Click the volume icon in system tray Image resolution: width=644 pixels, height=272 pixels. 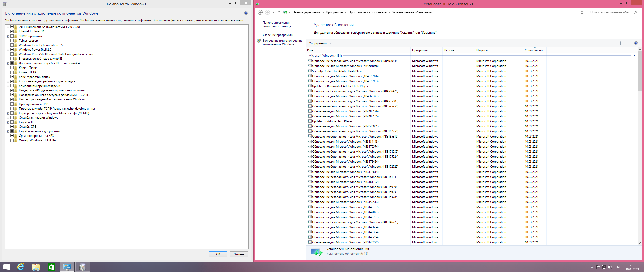(x=610, y=267)
